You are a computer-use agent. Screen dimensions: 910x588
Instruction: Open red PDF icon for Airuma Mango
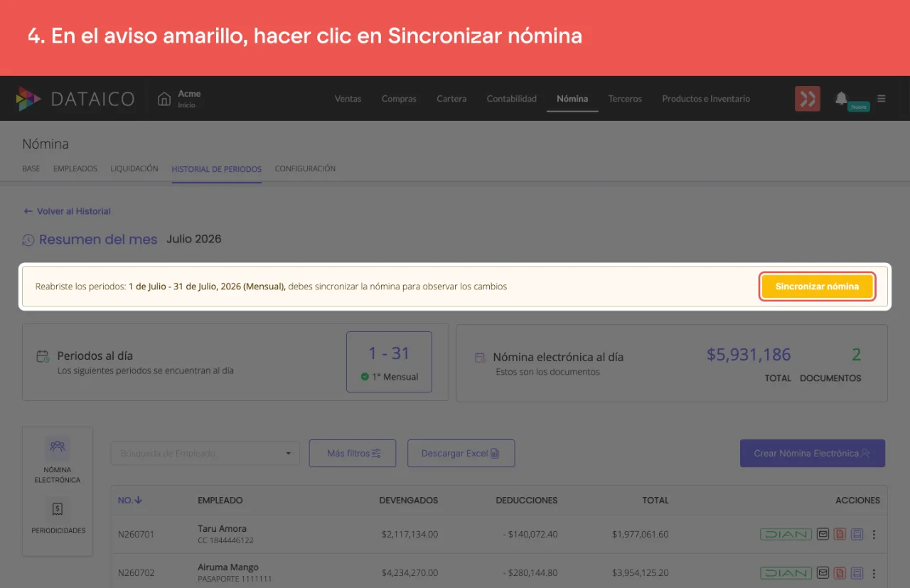(x=840, y=572)
